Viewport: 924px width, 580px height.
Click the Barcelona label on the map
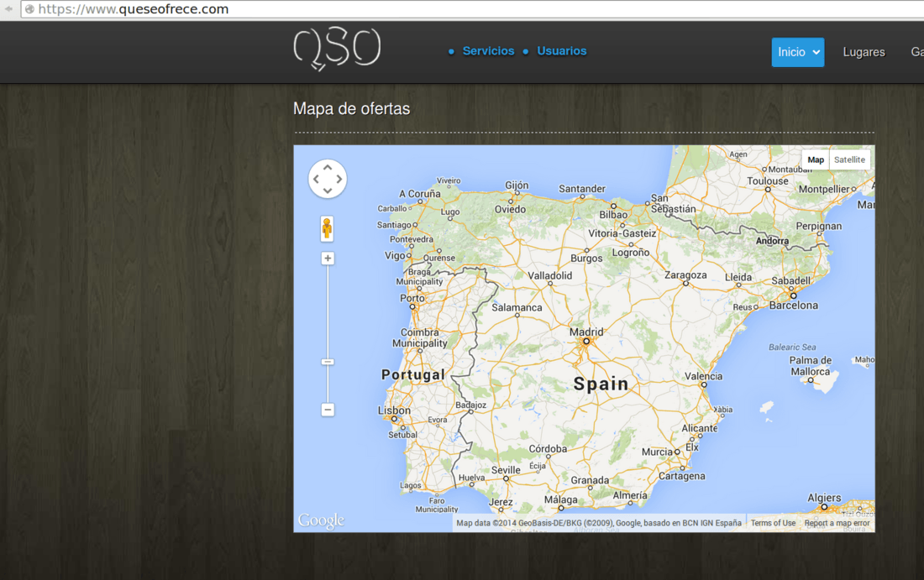794,306
